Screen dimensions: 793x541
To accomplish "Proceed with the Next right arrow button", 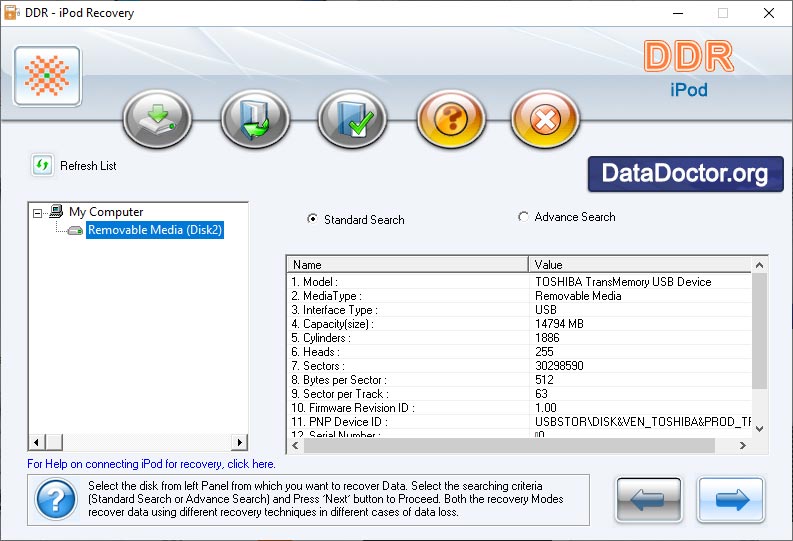I will pyautogui.click(x=731, y=500).
